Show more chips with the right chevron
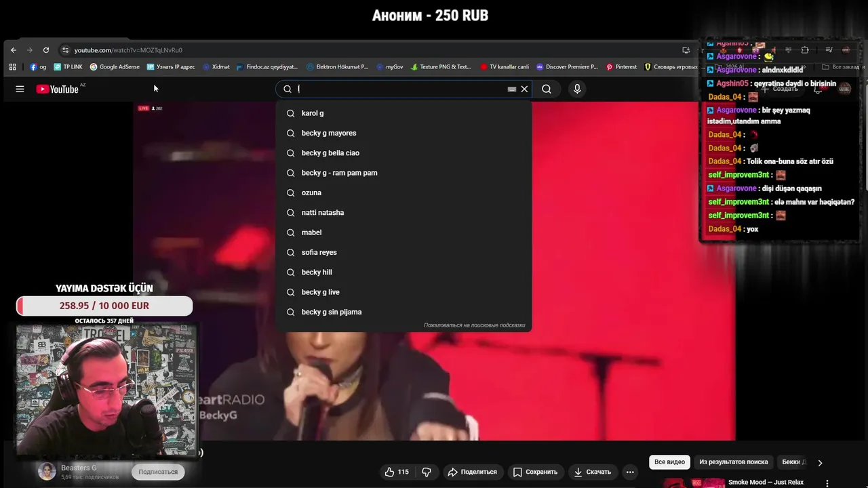The width and height of the screenshot is (868, 488). click(x=820, y=463)
